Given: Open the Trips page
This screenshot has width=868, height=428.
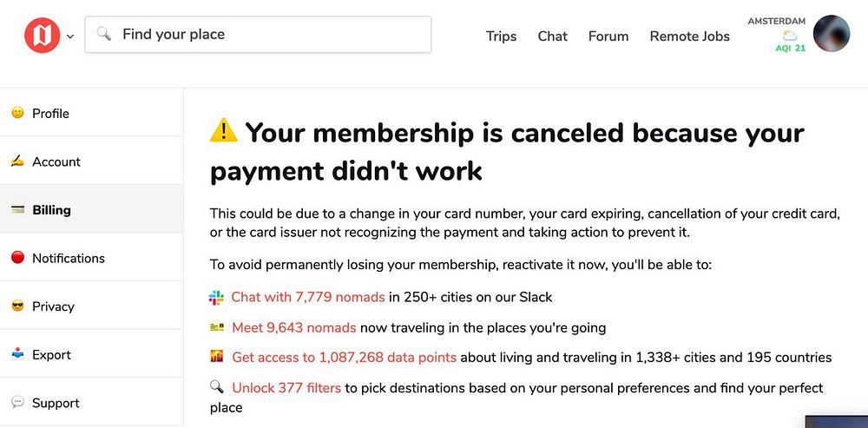Looking at the screenshot, I should pos(501,36).
